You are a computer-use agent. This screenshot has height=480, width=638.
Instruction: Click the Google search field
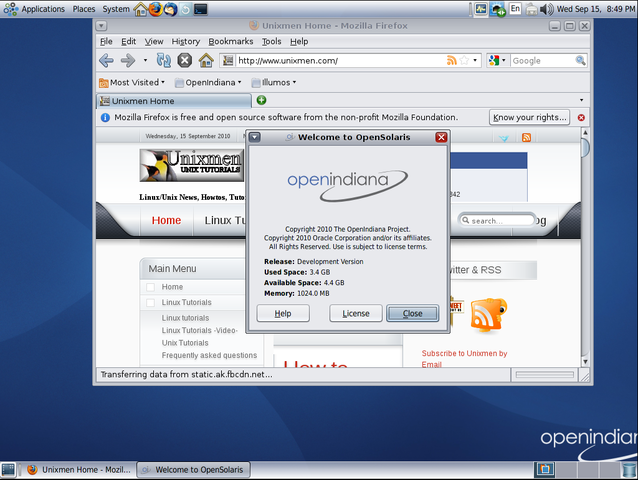tap(542, 61)
